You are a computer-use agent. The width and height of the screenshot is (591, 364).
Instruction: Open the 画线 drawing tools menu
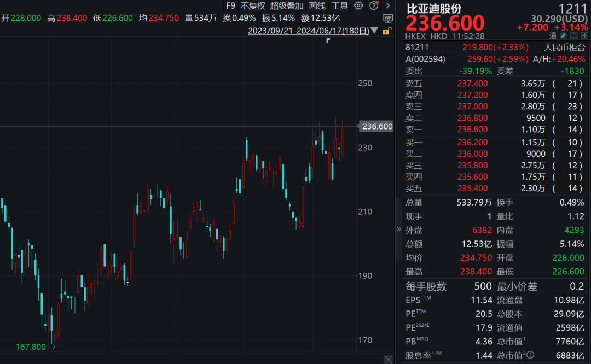click(317, 6)
